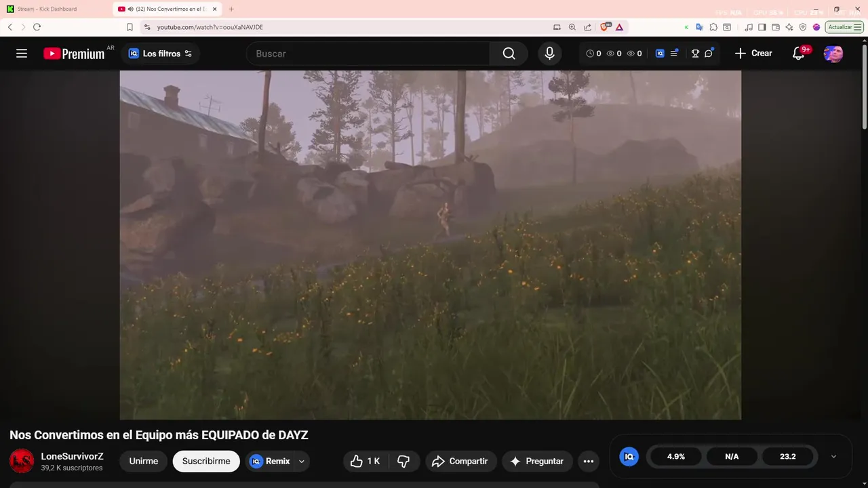Click the media control music note icon
This screenshot has width=868, height=488.
[x=749, y=27]
